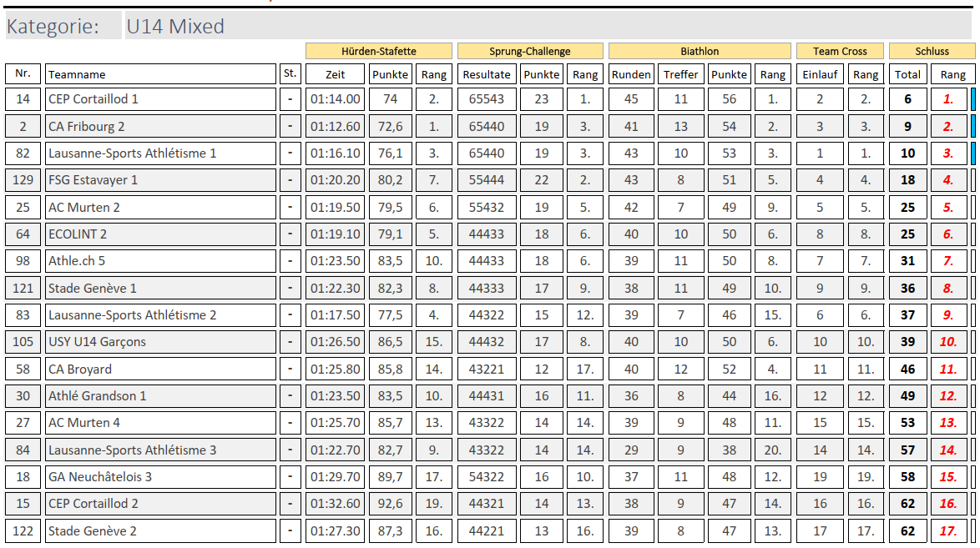Select the Biathlon group header

[699, 51]
